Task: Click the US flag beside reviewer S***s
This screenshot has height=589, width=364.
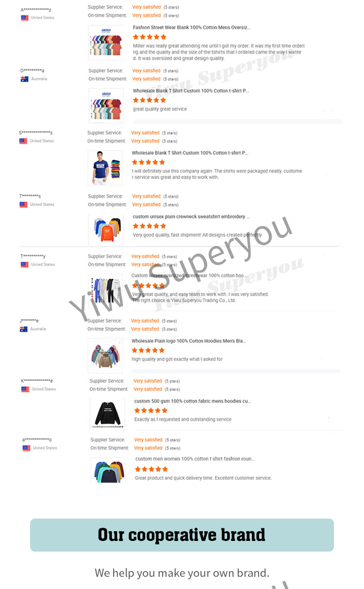Action: pos(23,141)
